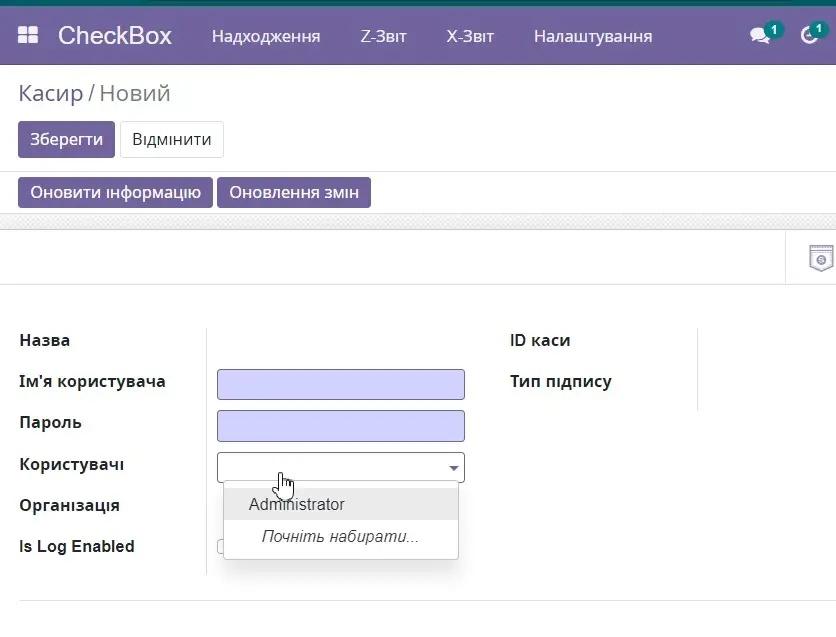Viewport: 836px width, 637px height.
Task: Focus the Ім'я користувача input field
Action: point(340,384)
